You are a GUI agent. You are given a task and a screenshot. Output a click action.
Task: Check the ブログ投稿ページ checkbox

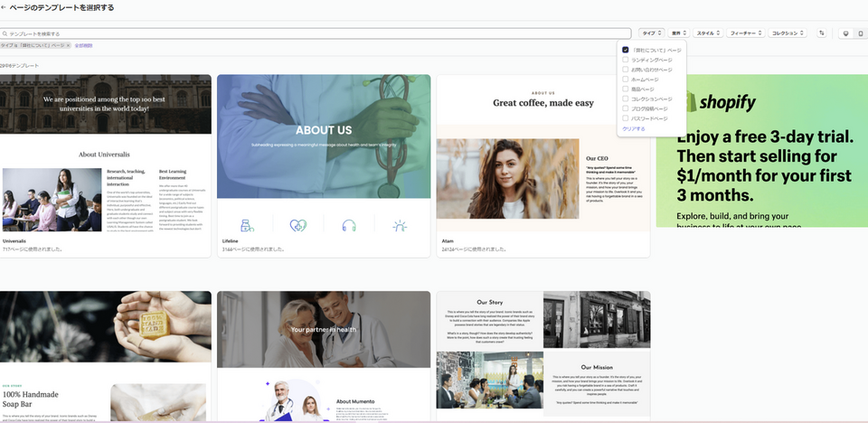pyautogui.click(x=626, y=108)
